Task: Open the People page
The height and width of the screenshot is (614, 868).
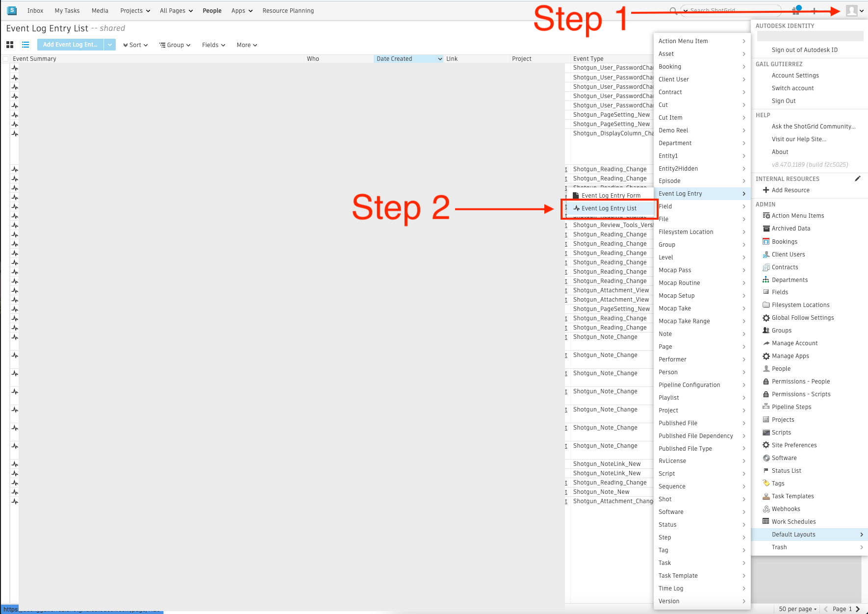Action: click(212, 11)
